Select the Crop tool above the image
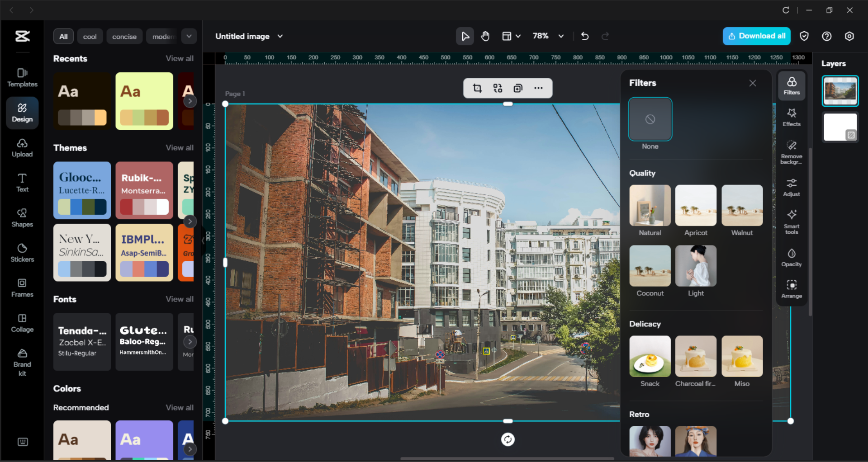Viewport: 868px width, 462px height. coord(477,88)
